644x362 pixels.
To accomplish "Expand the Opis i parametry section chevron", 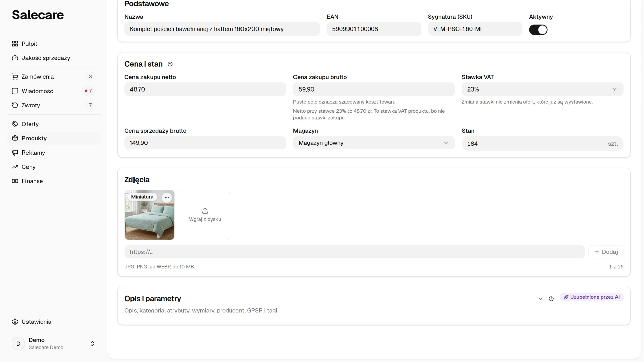I will coord(540,299).
